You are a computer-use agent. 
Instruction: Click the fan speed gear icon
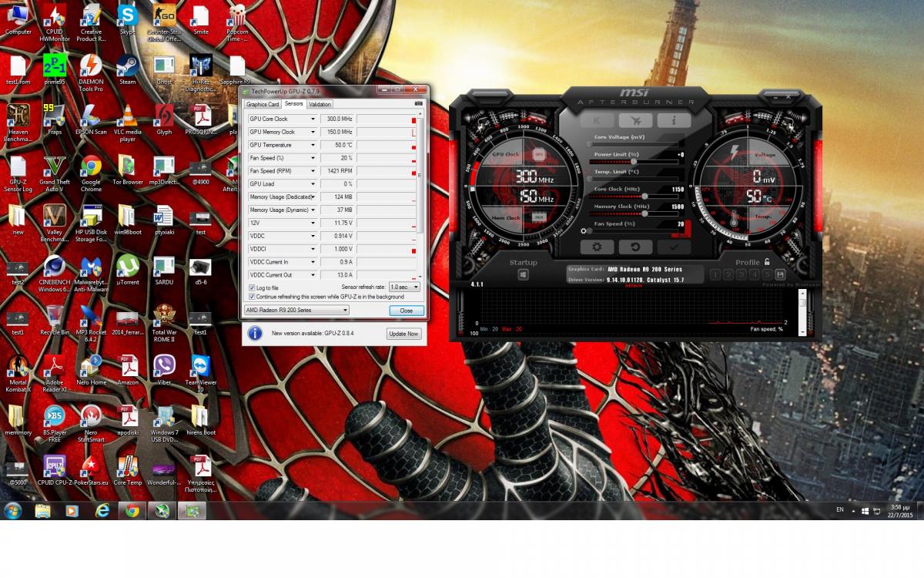(584, 230)
